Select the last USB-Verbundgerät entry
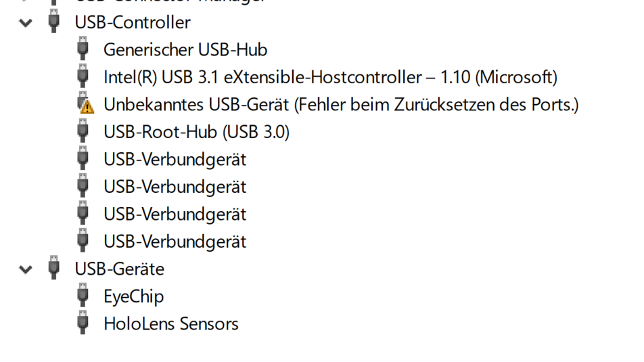 click(175, 242)
